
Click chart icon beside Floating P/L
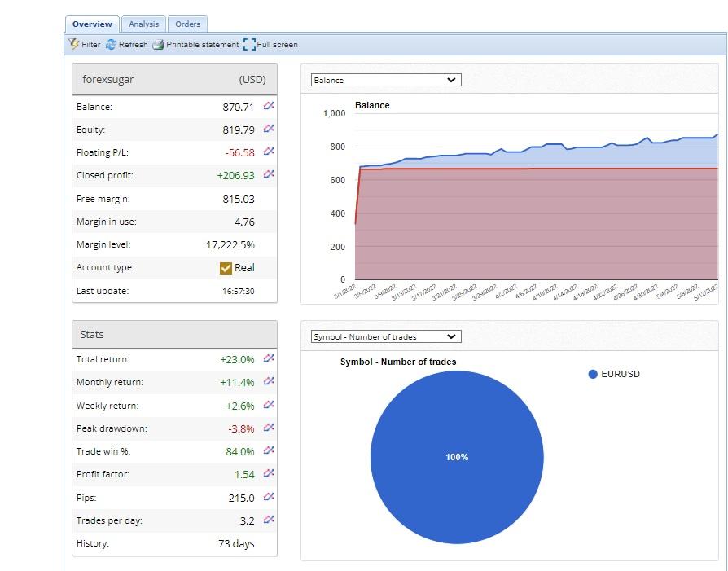click(269, 152)
